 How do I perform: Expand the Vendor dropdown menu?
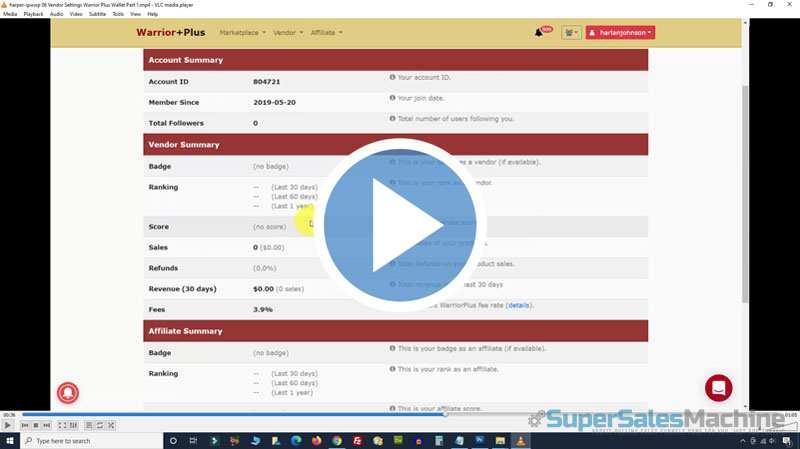288,33
